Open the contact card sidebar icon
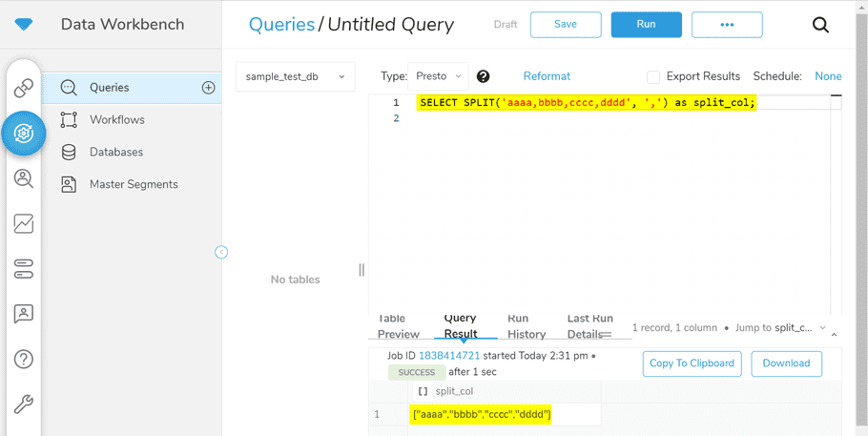The image size is (868, 436). click(x=23, y=314)
